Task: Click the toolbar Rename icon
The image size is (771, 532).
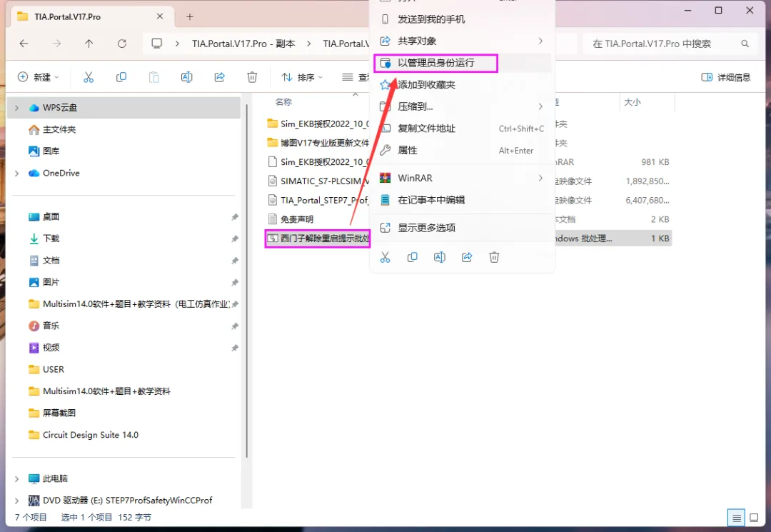Action: [x=187, y=77]
